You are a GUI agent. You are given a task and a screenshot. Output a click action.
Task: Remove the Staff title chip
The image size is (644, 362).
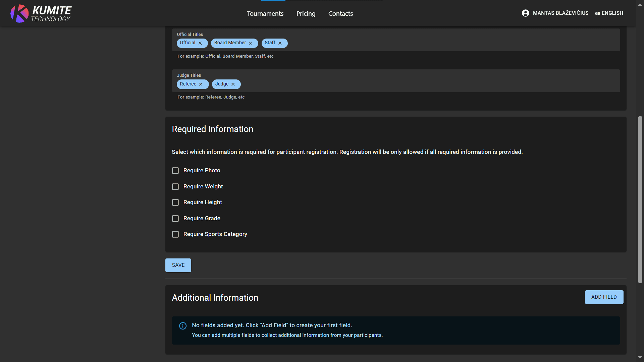click(x=280, y=43)
